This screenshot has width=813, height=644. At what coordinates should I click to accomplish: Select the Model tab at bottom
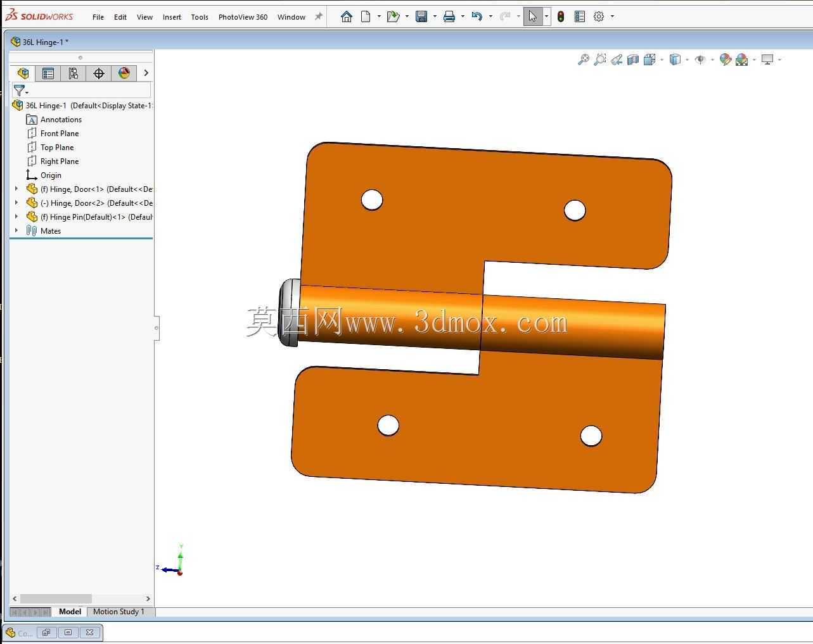70,612
